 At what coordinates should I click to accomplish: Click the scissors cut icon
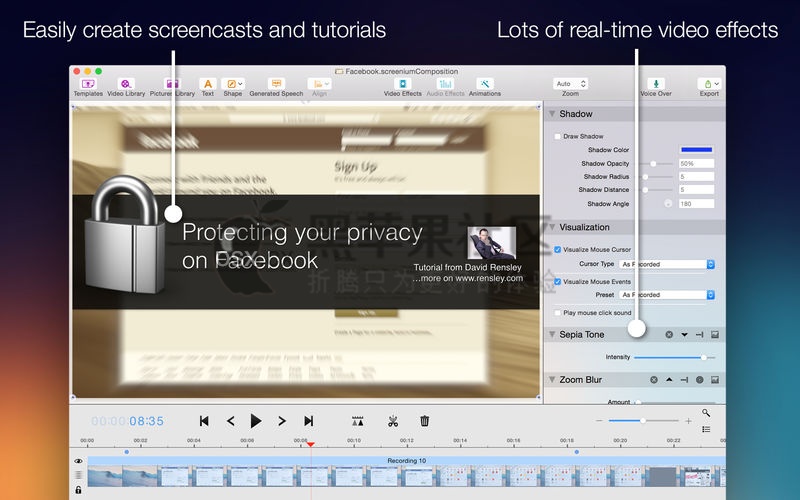tap(393, 421)
